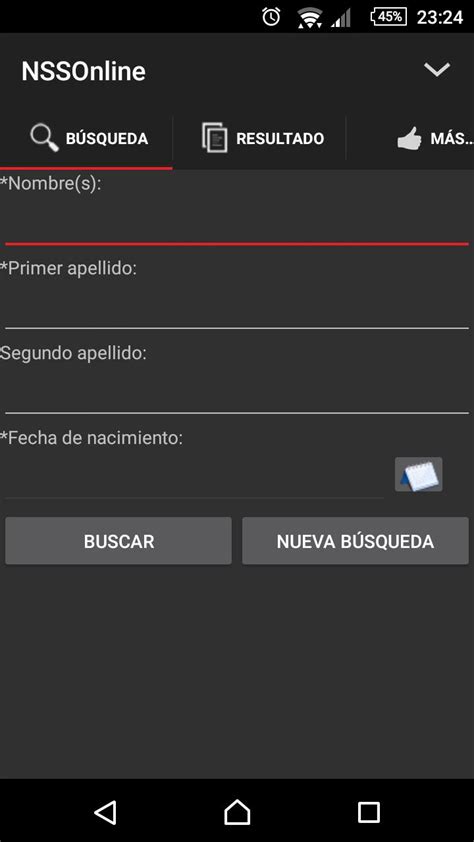Focus the Nombre(s) input field
This screenshot has height=842, width=474.
pos(237,223)
